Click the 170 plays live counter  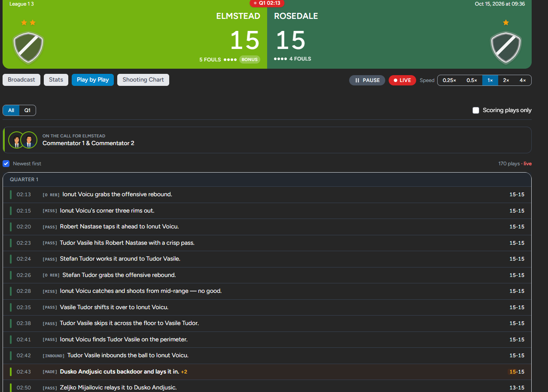tap(515, 164)
